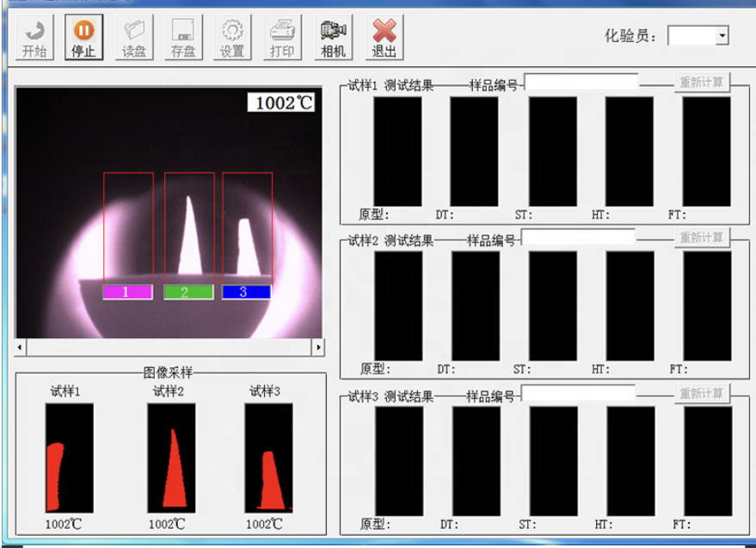The height and width of the screenshot is (548, 756).
Task: Click the 开始 (Start) toolbar icon
Action: pyautogui.click(x=34, y=38)
